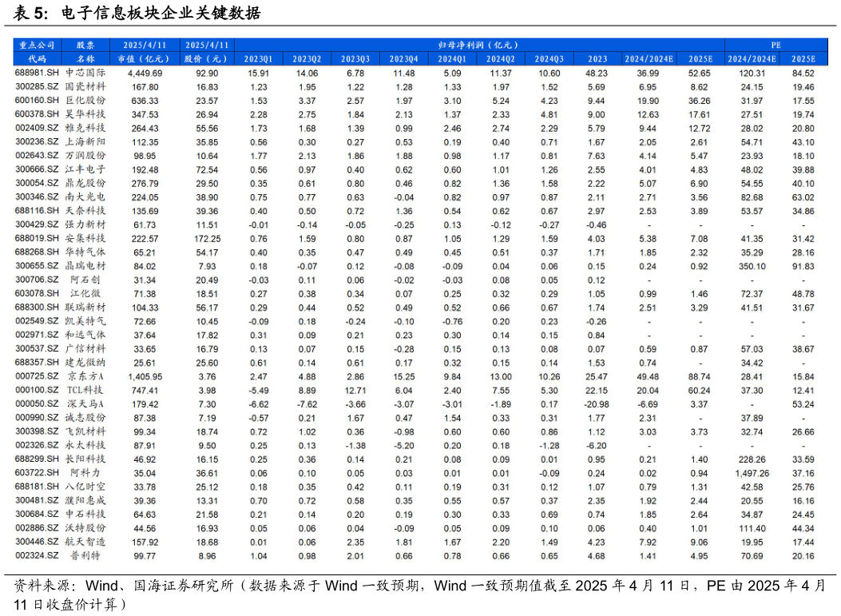This screenshot has width=841, height=616.
Task: Click company name 强力新材
Action: point(85,225)
